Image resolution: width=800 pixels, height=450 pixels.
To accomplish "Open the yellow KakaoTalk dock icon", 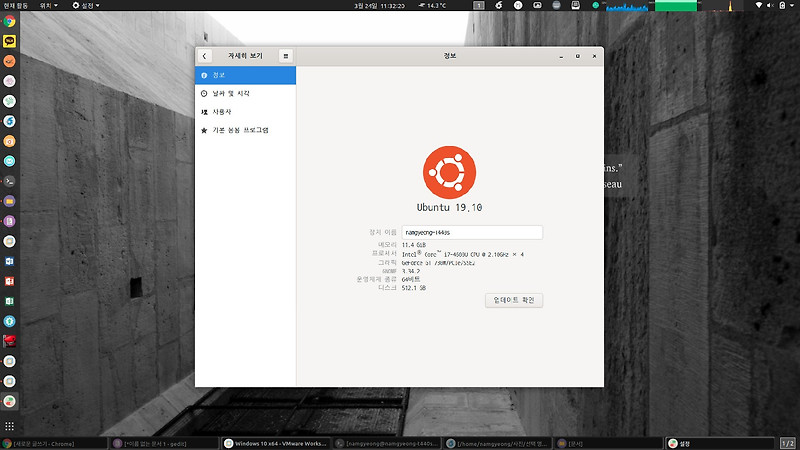I will 9,41.
